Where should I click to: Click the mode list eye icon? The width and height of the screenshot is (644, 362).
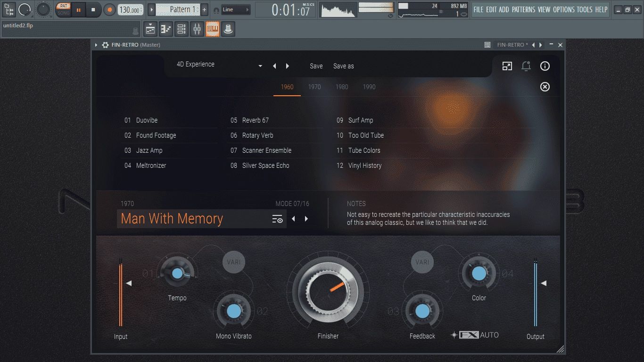[277, 219]
